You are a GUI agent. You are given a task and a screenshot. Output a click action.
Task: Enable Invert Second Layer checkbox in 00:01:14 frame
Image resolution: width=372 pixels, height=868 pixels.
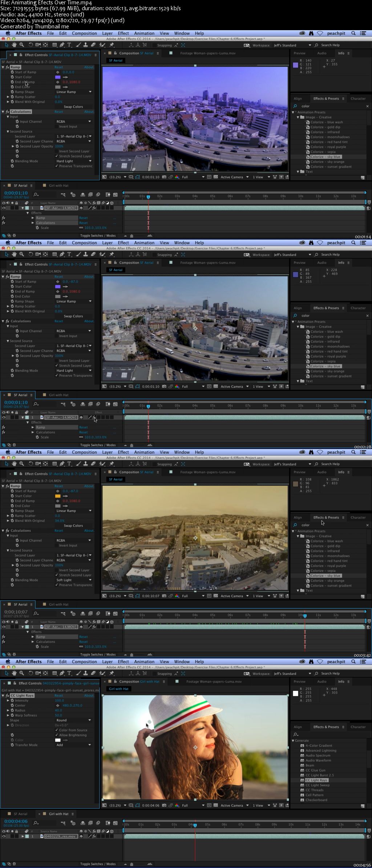pos(56,151)
